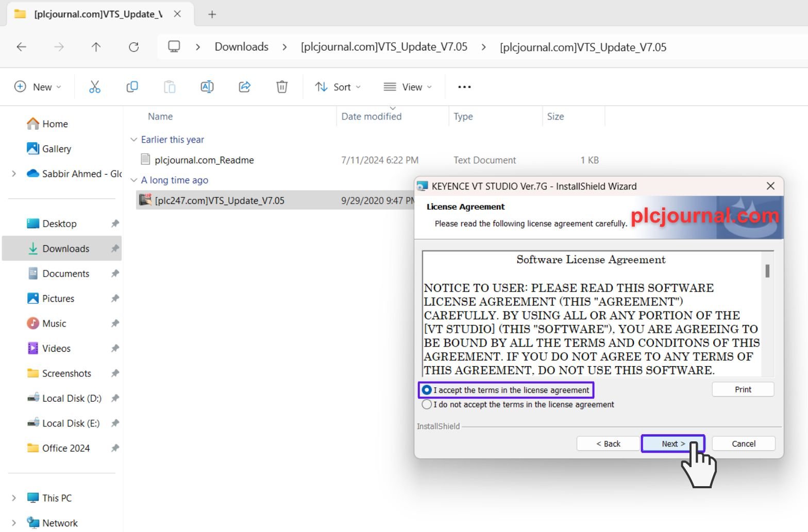
Task: Click the Cut scissors icon in toolbar
Action: (x=95, y=87)
